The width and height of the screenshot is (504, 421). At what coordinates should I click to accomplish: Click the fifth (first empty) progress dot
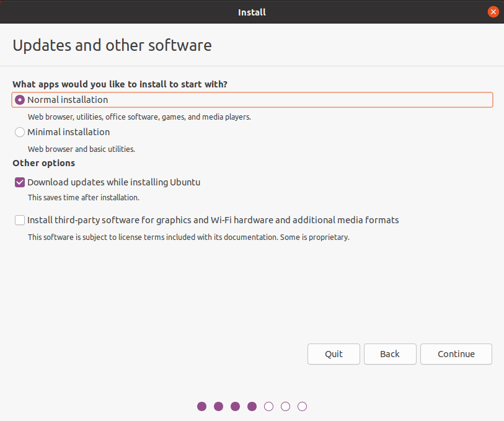tap(268, 407)
